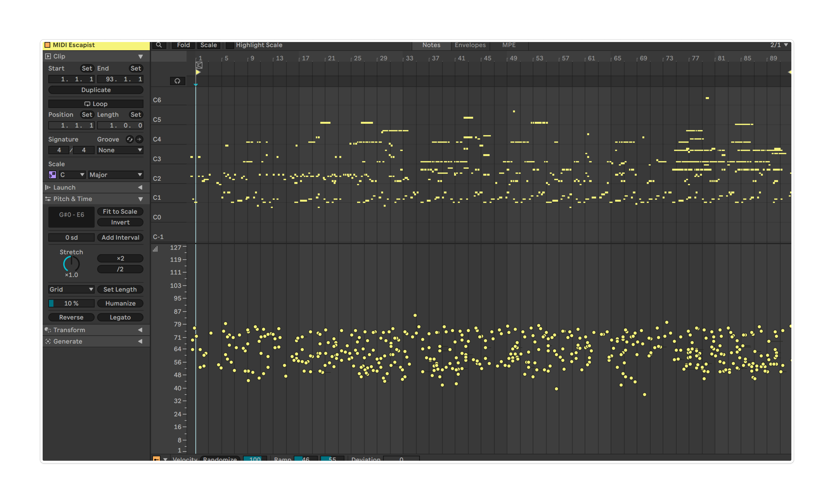Expand the Transform section triangle

tap(140, 330)
